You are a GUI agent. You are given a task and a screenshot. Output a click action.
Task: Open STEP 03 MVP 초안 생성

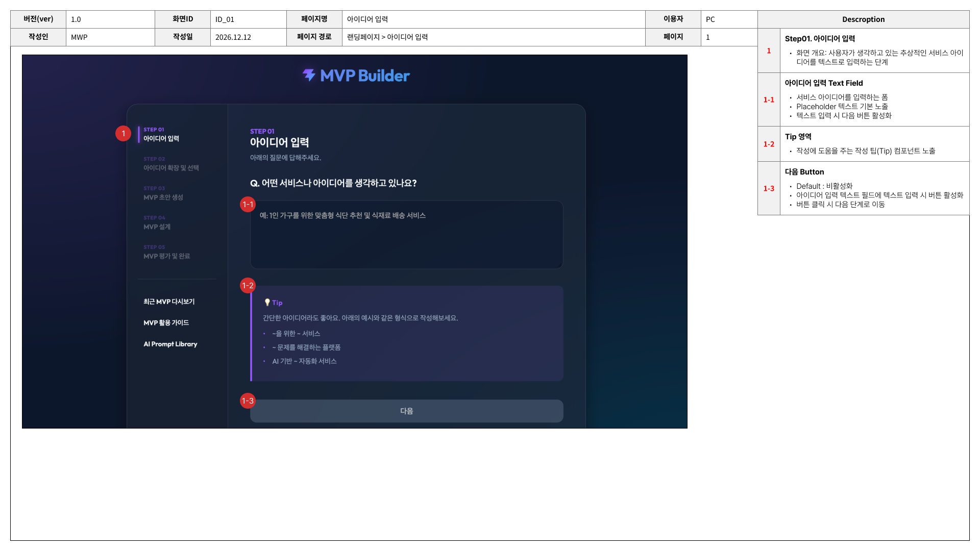click(x=163, y=193)
